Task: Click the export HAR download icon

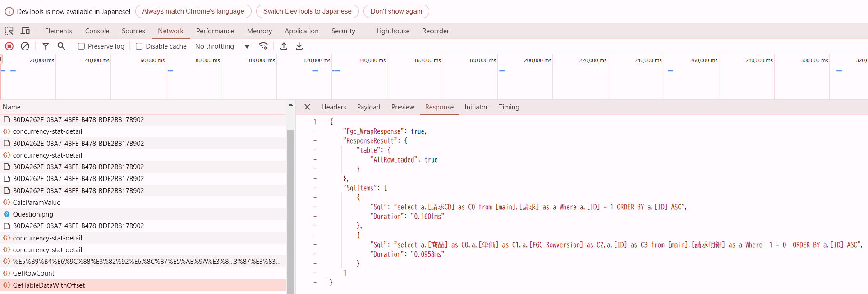Action: point(299,46)
